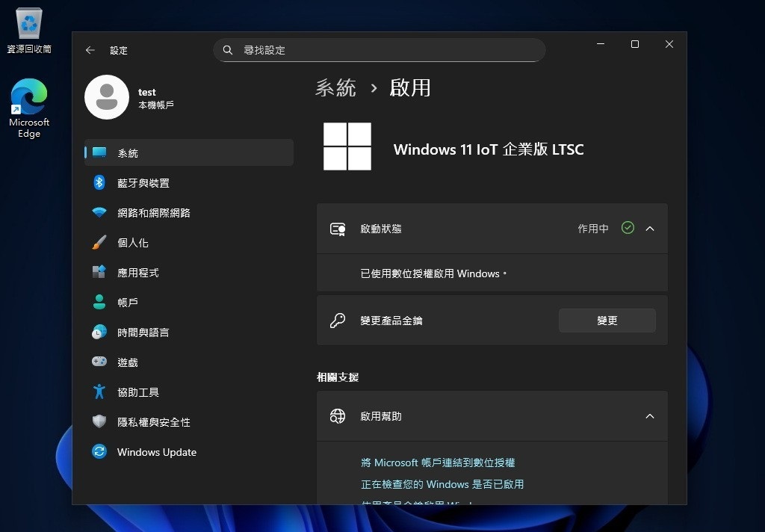765x532 pixels.
Task: Click the Windows Update sync icon
Action: pos(99,452)
